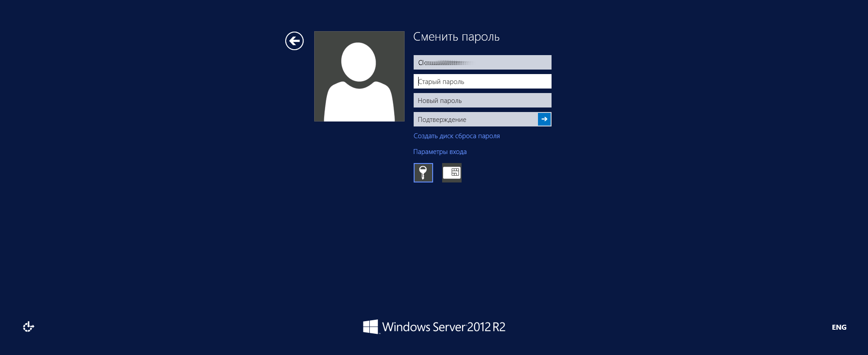Screen dimensions: 868x355
Task: Click the Новый пароль field
Action: pos(482,100)
